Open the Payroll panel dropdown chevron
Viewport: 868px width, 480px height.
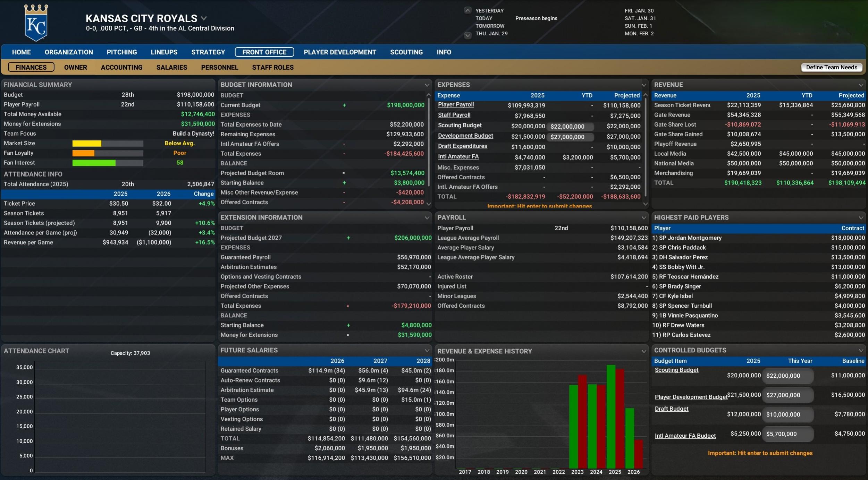click(644, 218)
